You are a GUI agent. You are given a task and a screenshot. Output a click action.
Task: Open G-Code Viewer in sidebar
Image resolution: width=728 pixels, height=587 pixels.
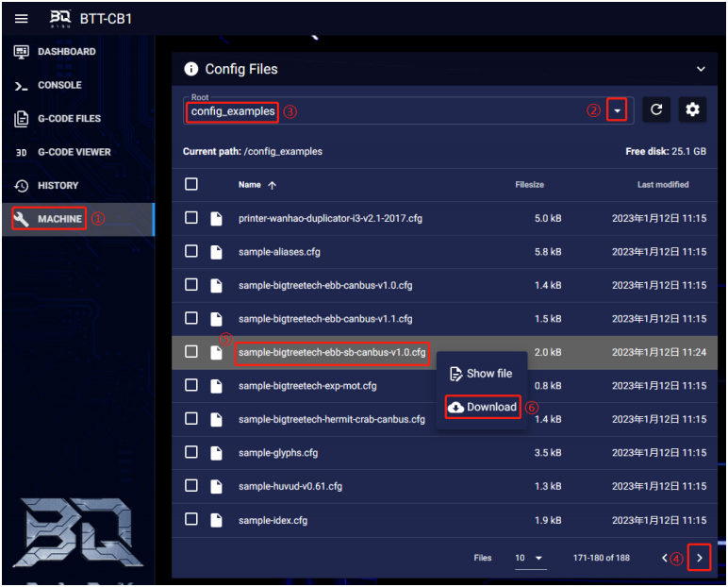click(74, 152)
